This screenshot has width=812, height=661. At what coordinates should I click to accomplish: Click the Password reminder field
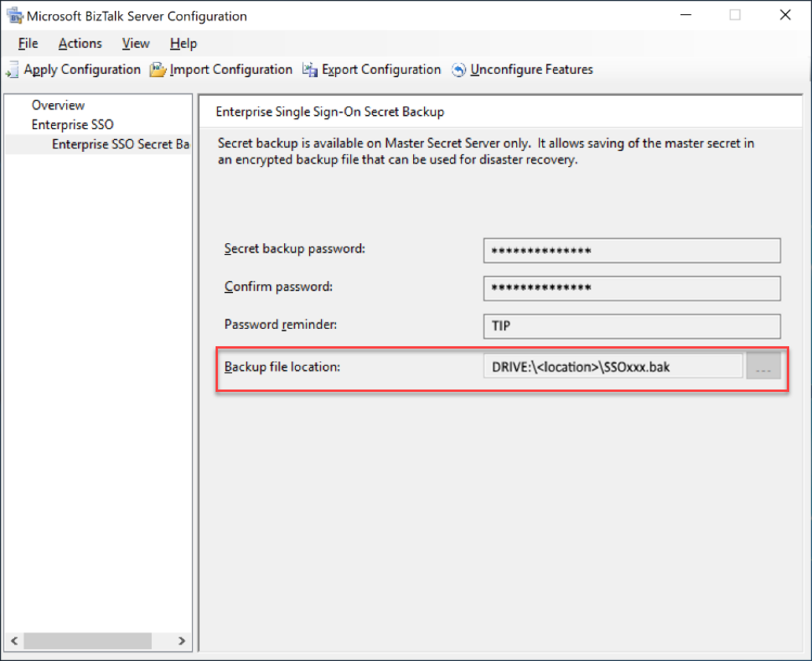(631, 326)
